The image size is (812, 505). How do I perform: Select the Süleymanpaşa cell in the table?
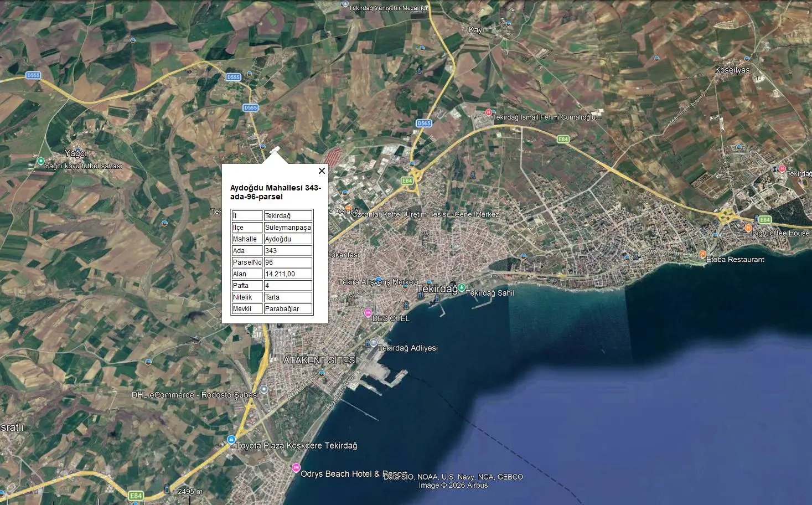[x=288, y=228]
